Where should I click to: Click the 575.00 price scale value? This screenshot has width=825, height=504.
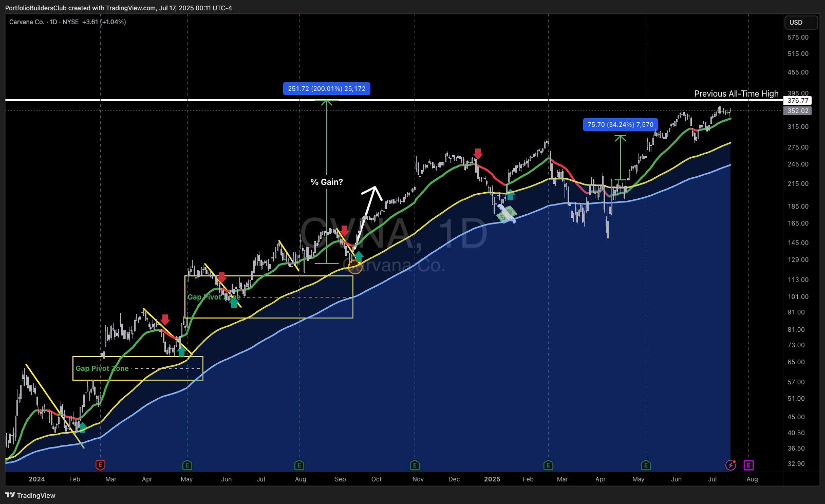[798, 38]
